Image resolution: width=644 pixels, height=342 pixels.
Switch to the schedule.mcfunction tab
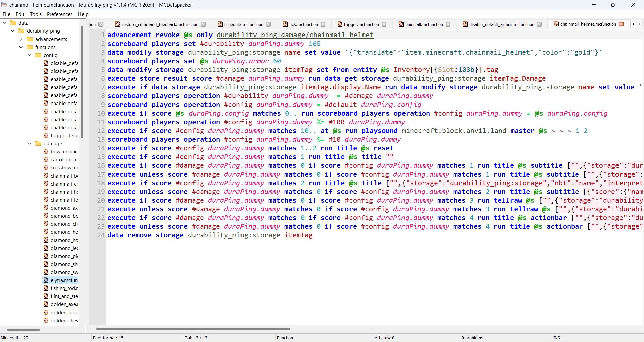pos(244,24)
